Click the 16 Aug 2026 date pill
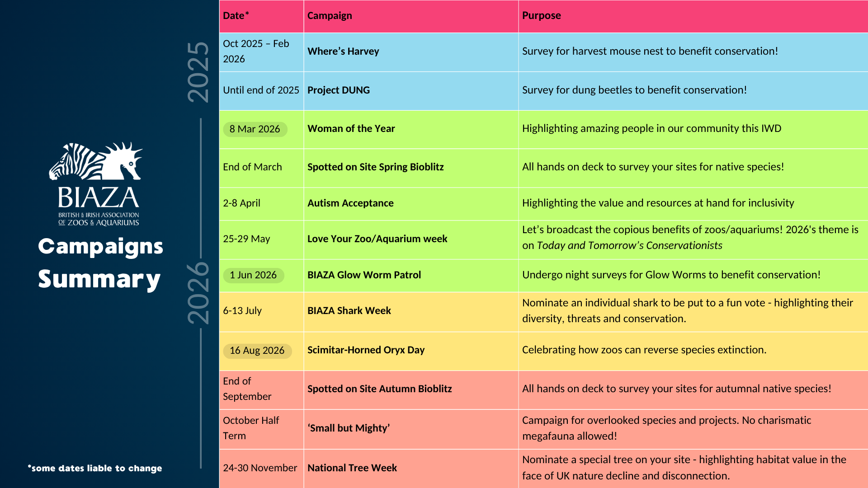The height and width of the screenshot is (488, 868). click(257, 351)
